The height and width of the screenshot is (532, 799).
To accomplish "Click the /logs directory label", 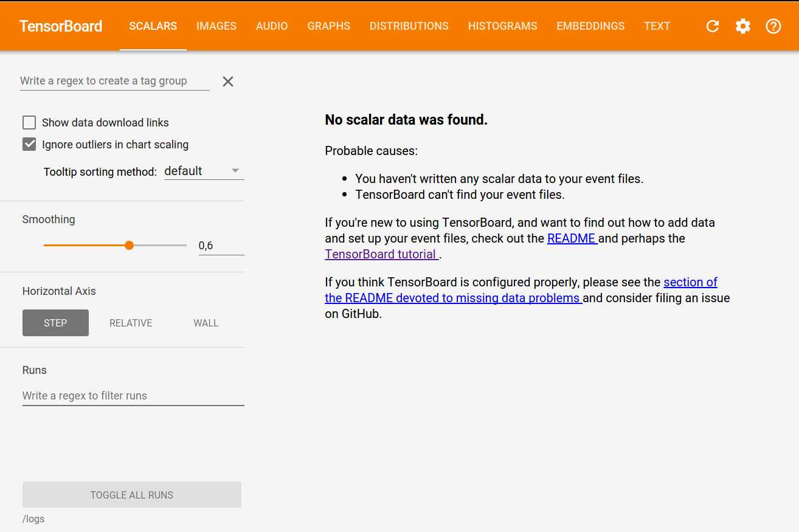I will coord(33,519).
